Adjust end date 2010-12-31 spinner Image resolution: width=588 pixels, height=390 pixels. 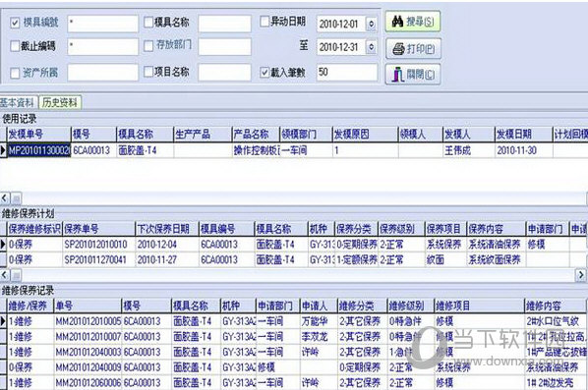tap(371, 47)
